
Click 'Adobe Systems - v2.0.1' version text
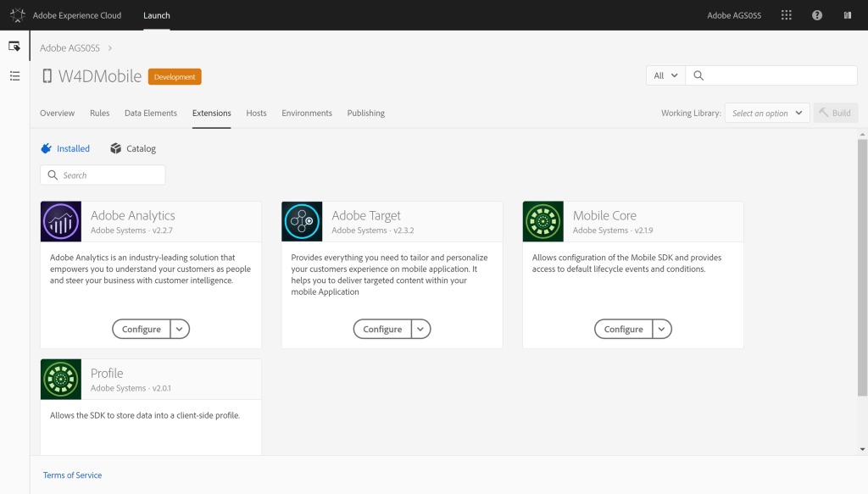(x=131, y=388)
